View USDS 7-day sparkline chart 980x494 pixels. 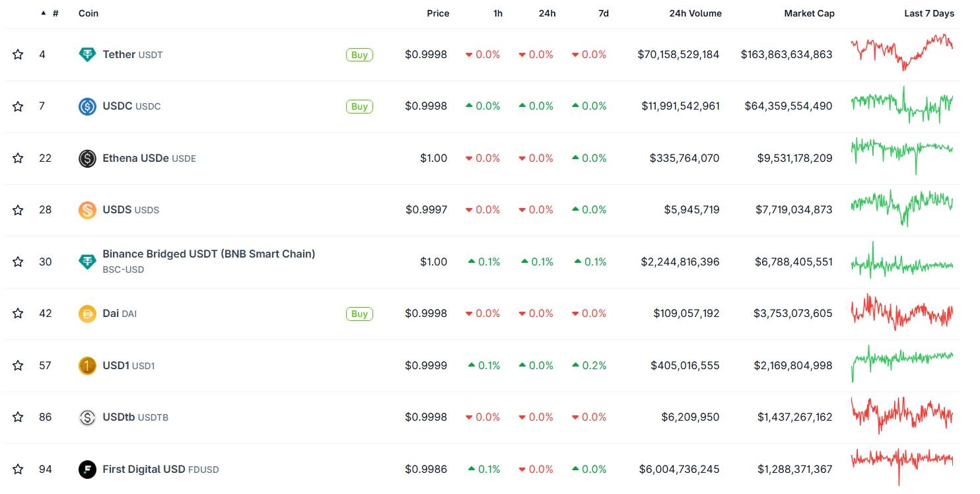click(902, 208)
